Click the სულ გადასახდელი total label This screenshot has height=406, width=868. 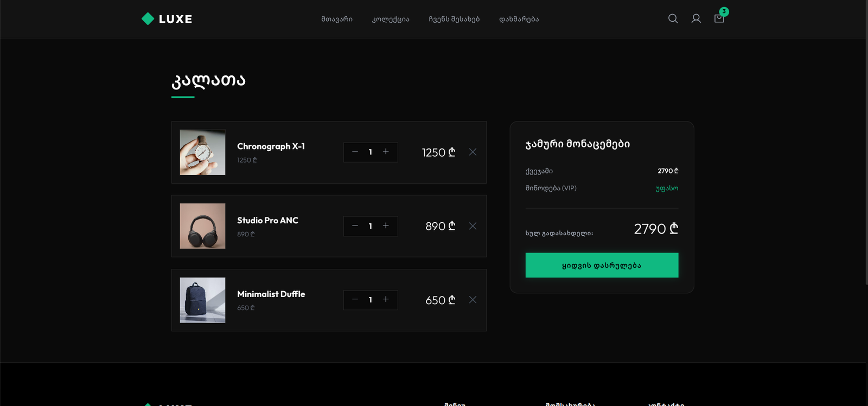coord(559,233)
